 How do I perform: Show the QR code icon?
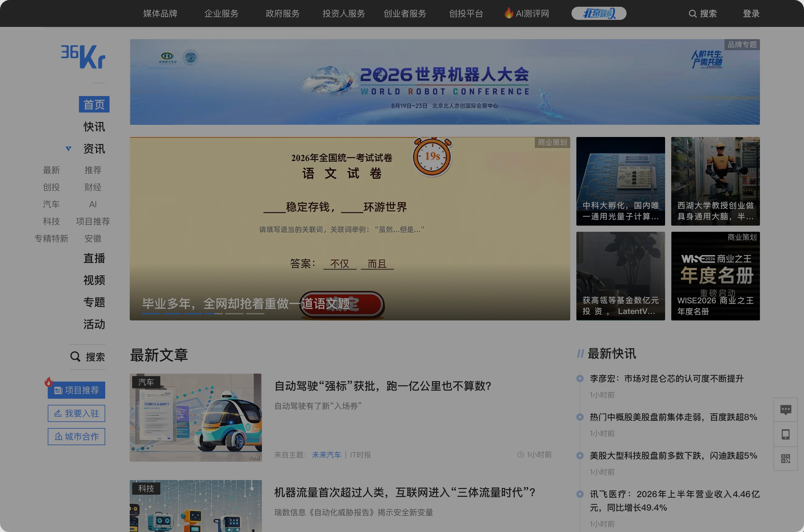click(x=786, y=459)
